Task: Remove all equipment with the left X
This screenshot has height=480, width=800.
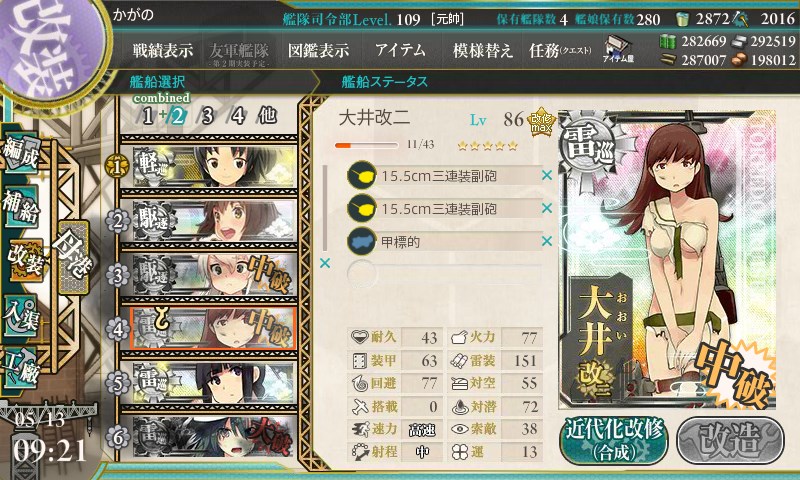Action: 324,263
